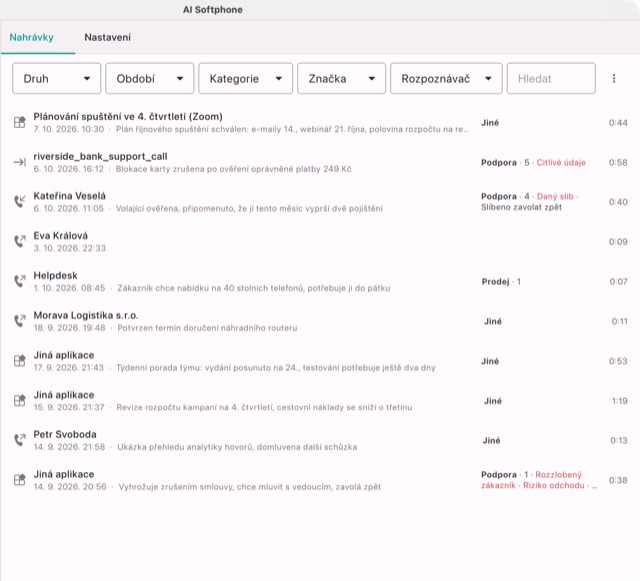Click the Potvrzen termín doručení summary
The width and height of the screenshot is (640, 581).
click(x=207, y=328)
